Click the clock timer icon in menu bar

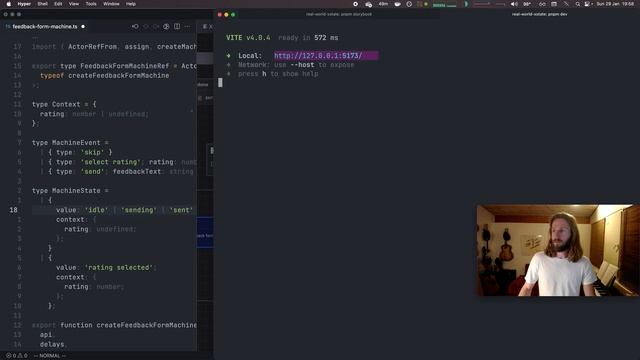coord(409,4)
